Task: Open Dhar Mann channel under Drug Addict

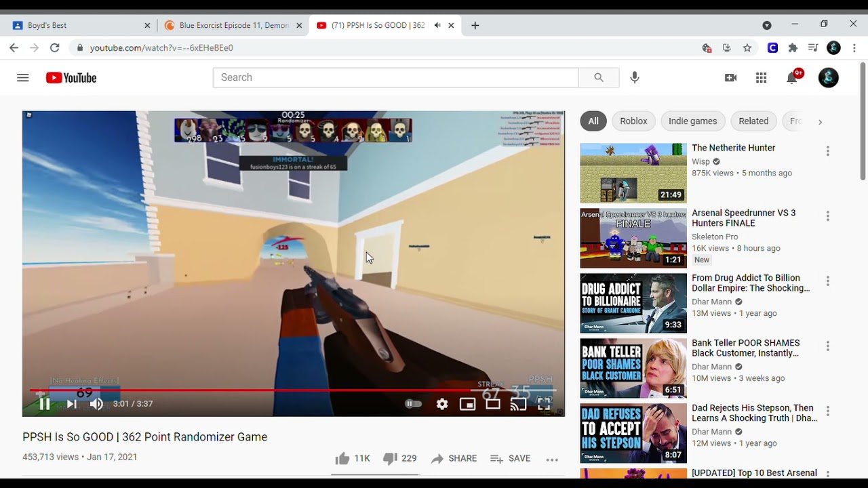Action: point(711,302)
